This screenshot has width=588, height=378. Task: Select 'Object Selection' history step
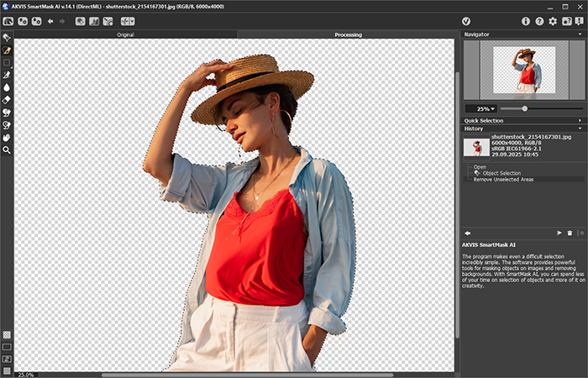tap(501, 173)
